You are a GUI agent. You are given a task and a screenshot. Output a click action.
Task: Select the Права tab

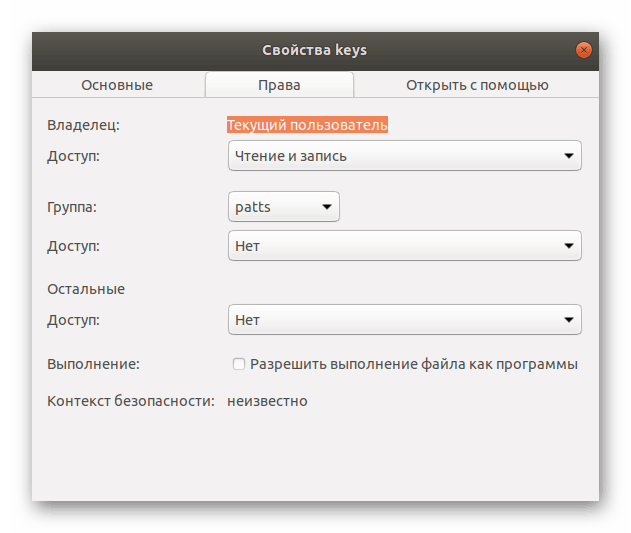point(279,85)
